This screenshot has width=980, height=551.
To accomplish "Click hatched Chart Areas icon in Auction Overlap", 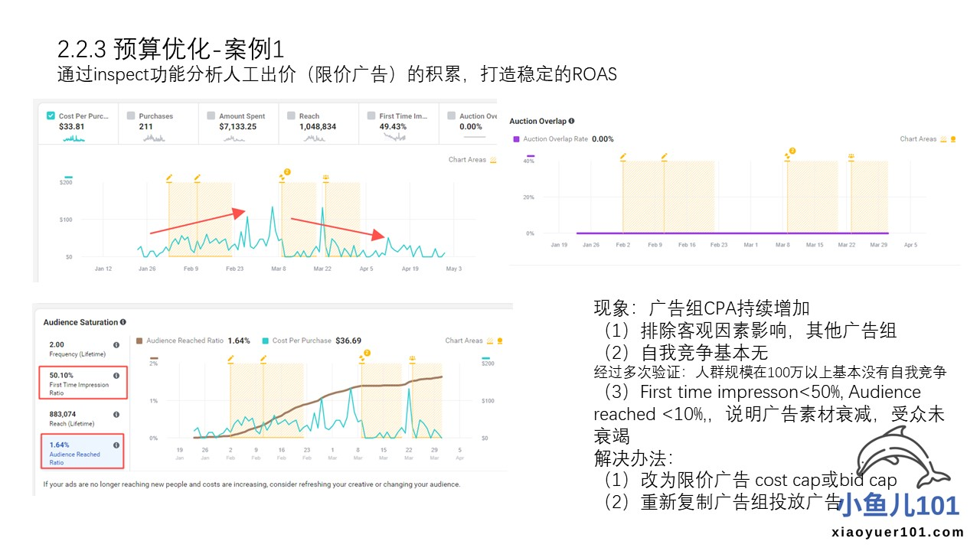I will (943, 139).
